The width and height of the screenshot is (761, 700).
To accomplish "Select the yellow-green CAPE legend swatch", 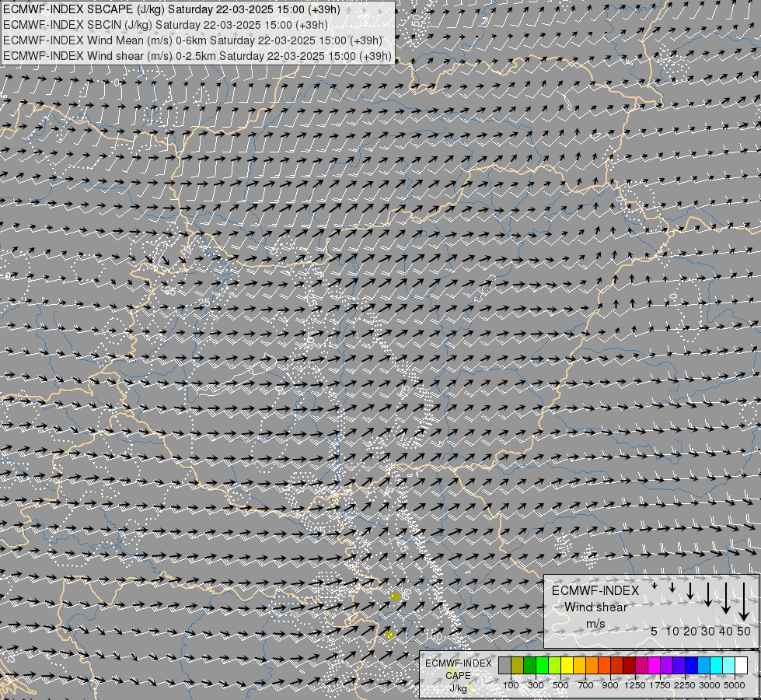I will 555,665.
